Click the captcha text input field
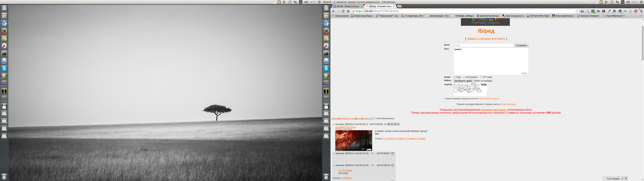 tap(470, 95)
